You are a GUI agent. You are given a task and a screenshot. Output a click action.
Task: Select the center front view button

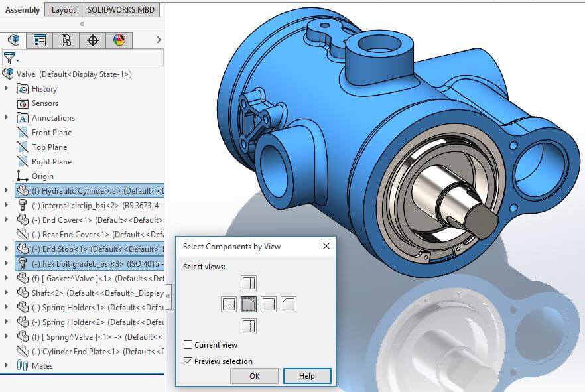[249, 304]
